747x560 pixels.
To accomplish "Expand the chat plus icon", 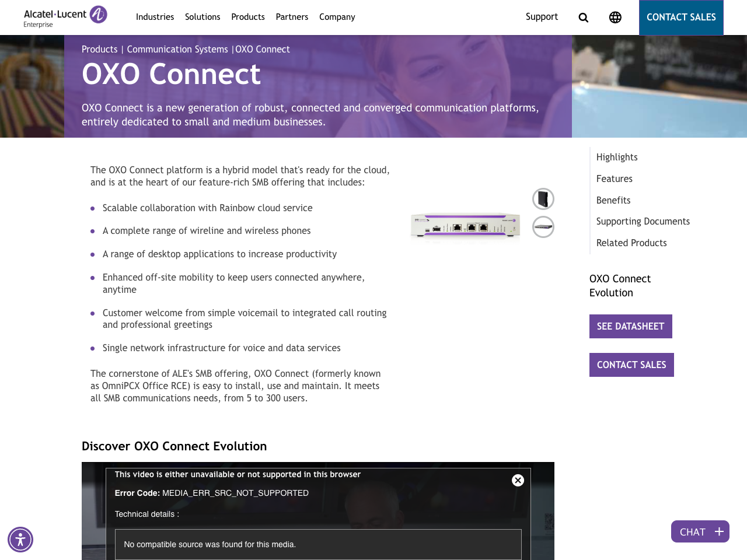I will coord(719,531).
